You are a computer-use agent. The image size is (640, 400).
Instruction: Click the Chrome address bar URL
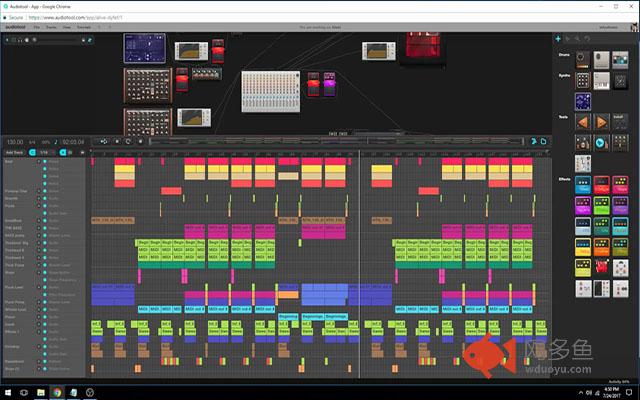pos(76,18)
